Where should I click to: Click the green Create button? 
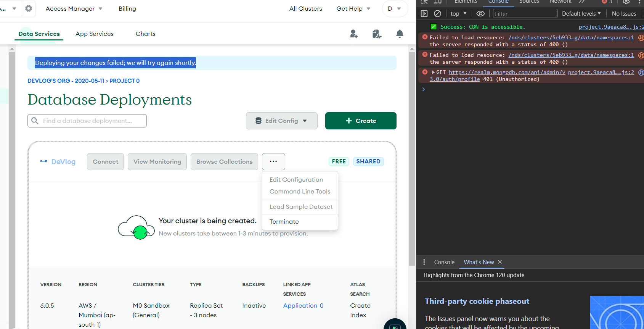(x=361, y=121)
